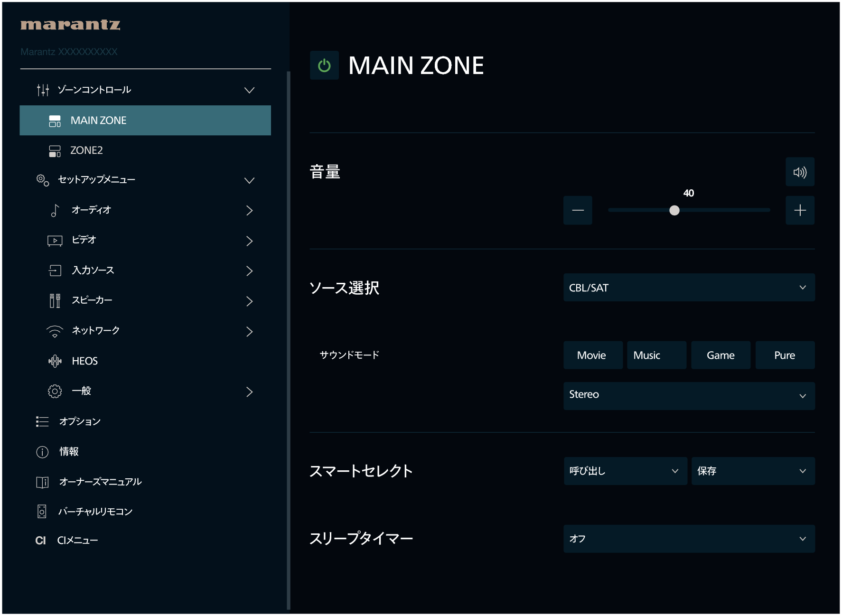Screen dimensions: 842x616
Task: Mute the volume with speaker icon
Action: point(800,172)
